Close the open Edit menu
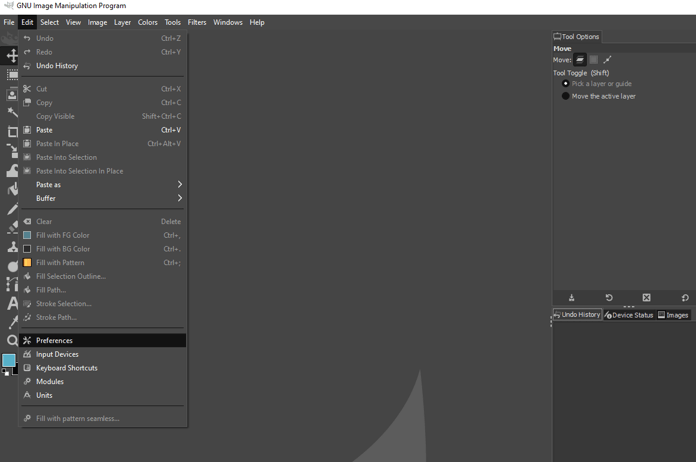The image size is (696, 462). click(x=27, y=22)
